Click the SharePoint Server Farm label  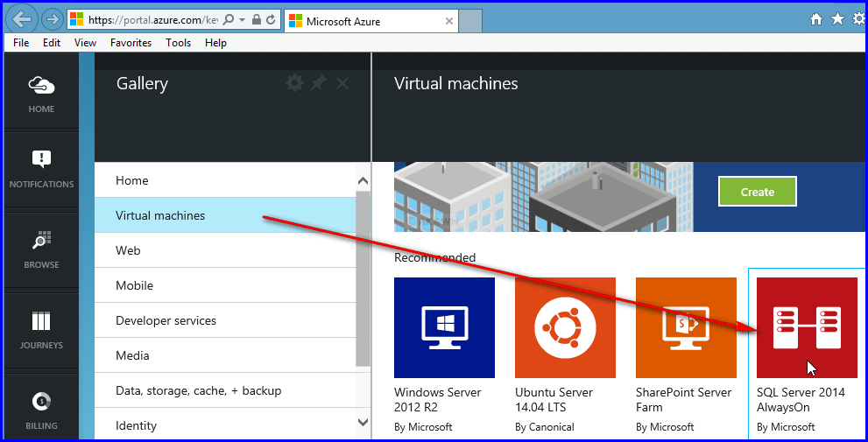(x=684, y=399)
